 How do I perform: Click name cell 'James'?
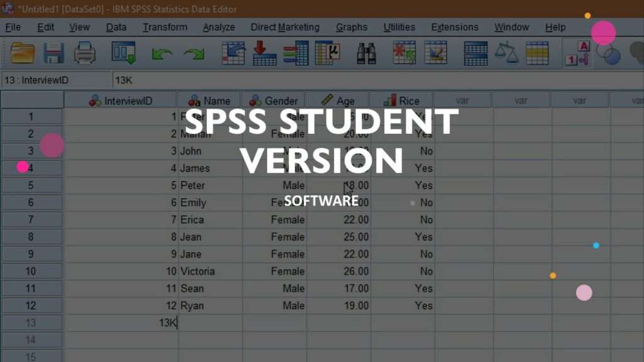click(x=210, y=168)
